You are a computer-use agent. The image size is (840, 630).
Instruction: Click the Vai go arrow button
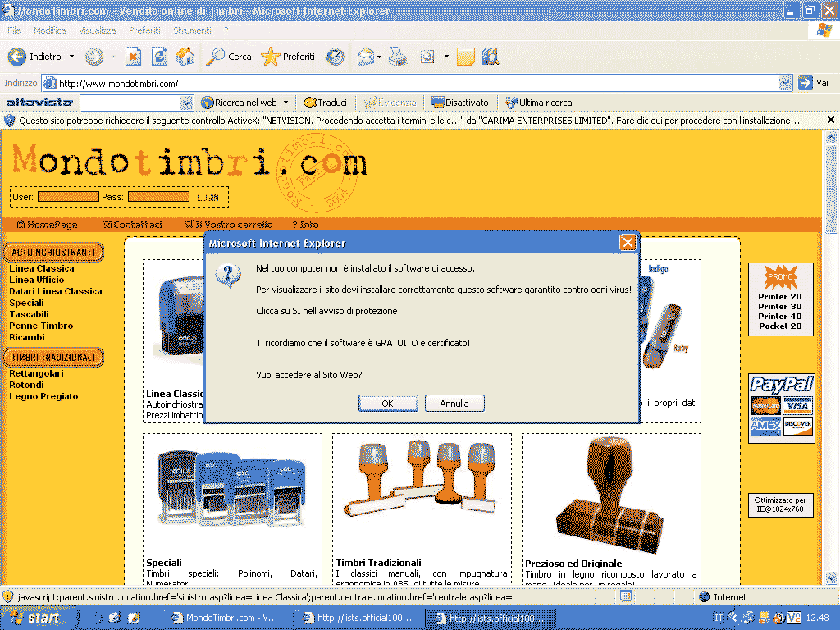(x=806, y=83)
